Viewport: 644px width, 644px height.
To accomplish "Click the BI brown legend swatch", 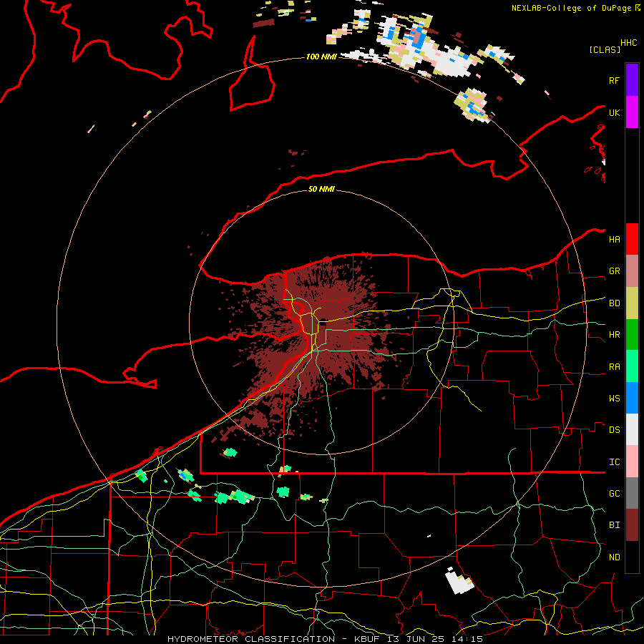I will coord(632,525).
